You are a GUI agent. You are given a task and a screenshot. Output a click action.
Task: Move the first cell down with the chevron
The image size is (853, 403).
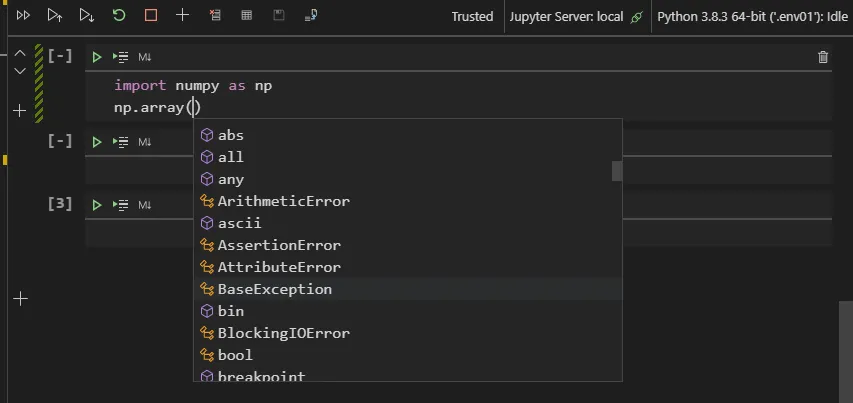pos(19,71)
